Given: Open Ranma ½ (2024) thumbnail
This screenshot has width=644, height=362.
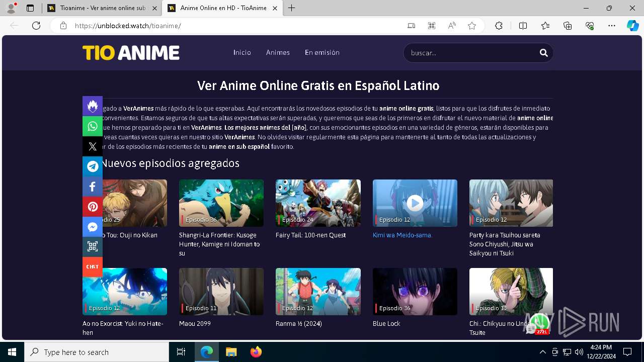Looking at the screenshot, I should (x=318, y=292).
